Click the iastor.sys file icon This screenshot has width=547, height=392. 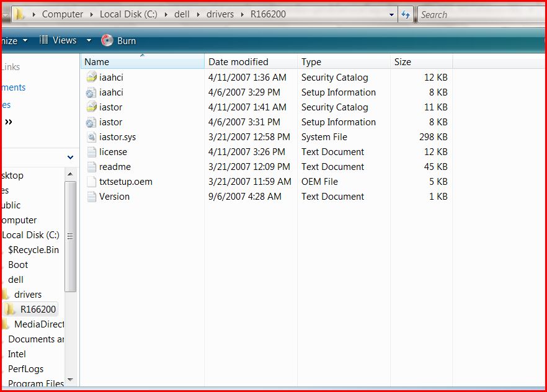click(x=91, y=137)
